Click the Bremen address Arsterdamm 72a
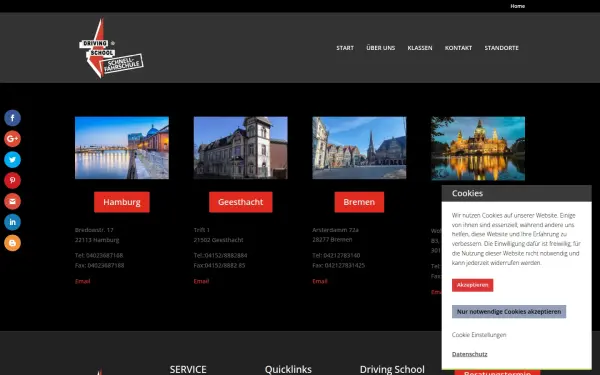Image resolution: width=600 pixels, height=375 pixels. (x=335, y=230)
